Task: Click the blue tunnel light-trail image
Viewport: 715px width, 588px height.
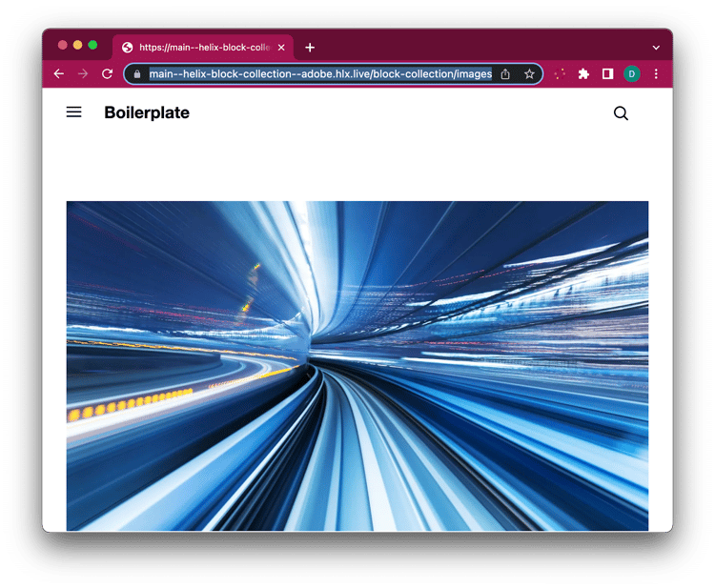Action: point(357,365)
